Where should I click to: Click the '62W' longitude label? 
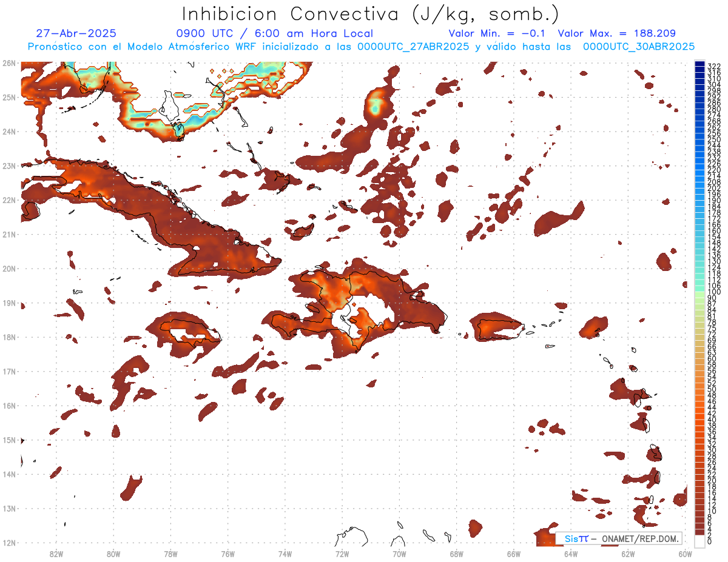[x=628, y=554]
